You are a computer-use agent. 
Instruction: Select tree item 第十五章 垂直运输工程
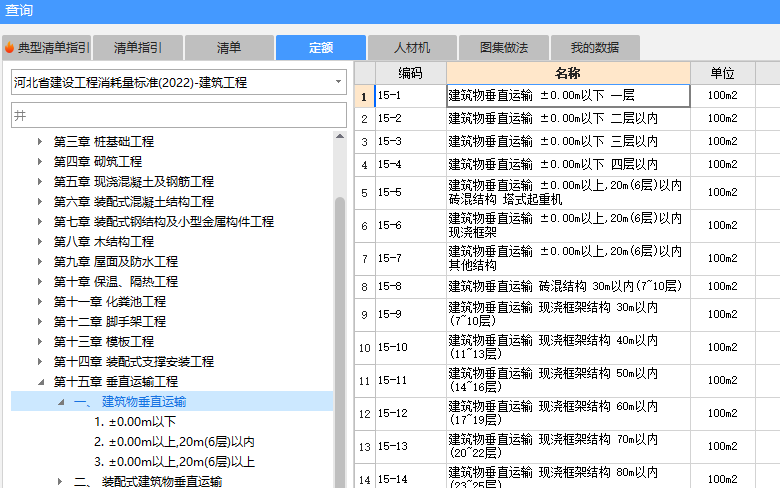(x=115, y=382)
